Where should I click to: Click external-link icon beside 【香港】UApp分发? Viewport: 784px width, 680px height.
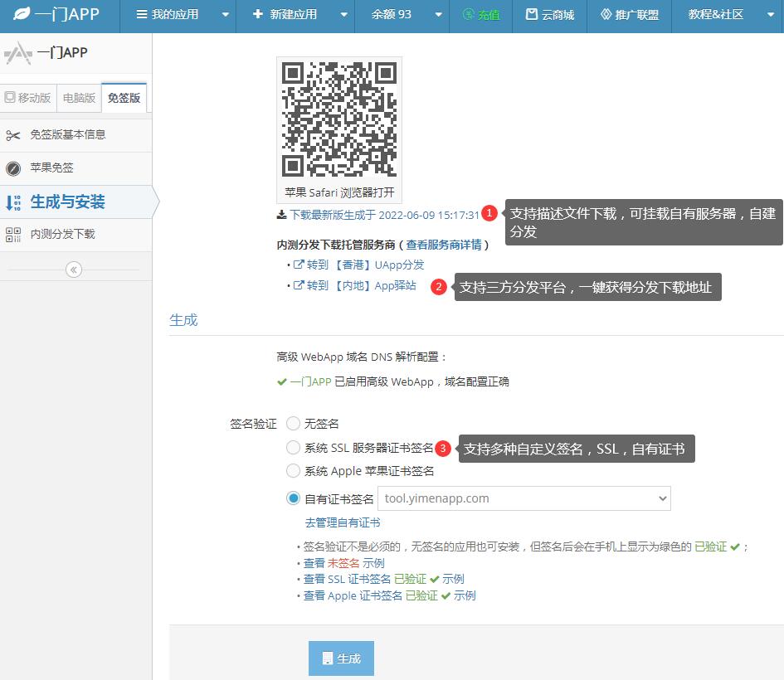click(x=299, y=265)
